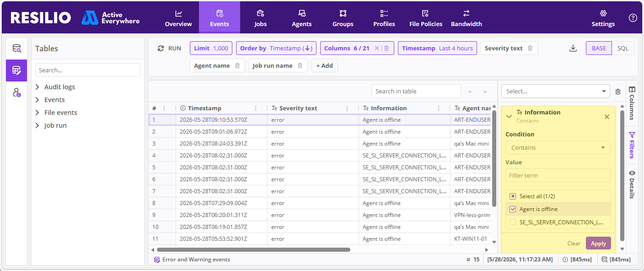This screenshot has width=644, height=271.
Task: Click the Tables search field
Action: click(88, 70)
